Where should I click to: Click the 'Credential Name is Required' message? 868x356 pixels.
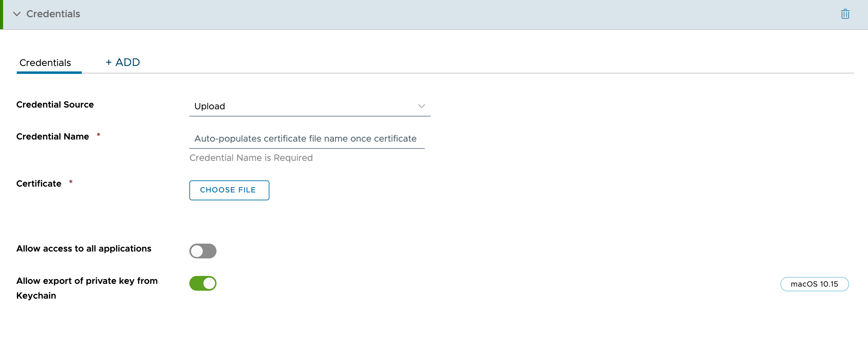[x=251, y=158]
